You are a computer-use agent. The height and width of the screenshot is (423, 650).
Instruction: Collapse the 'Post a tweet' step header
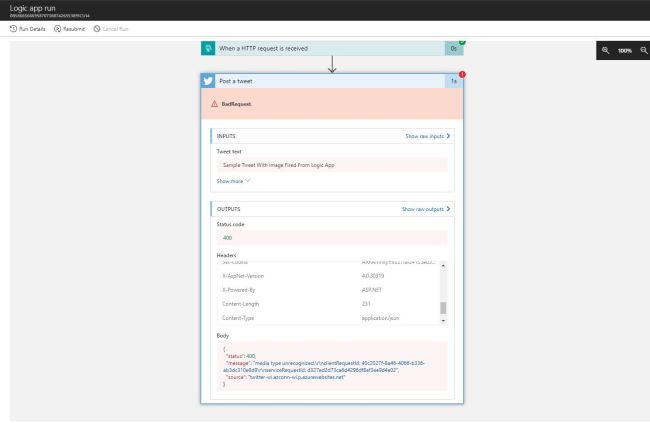[x=332, y=81]
